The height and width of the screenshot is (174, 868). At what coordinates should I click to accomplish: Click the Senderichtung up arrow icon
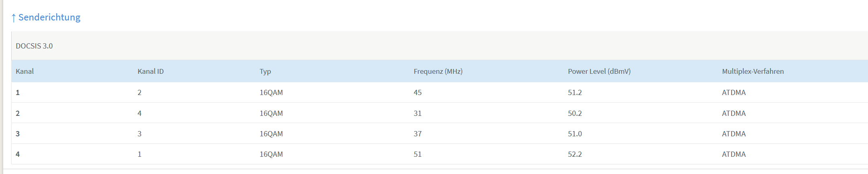click(x=14, y=18)
